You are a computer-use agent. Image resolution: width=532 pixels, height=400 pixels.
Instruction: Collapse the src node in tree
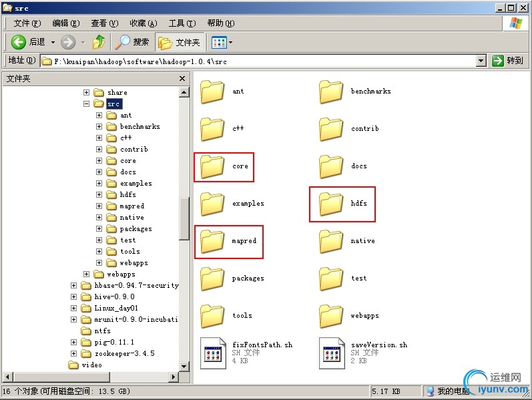(x=86, y=104)
